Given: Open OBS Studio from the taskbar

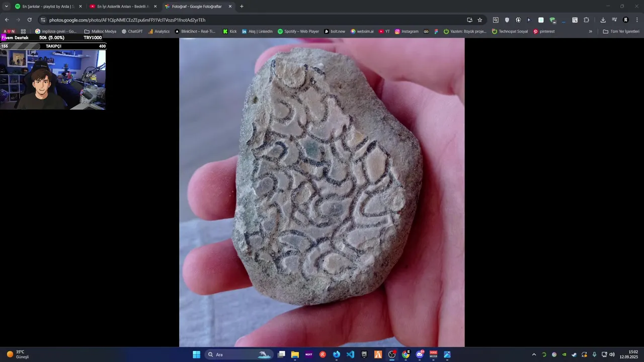Looking at the screenshot, I should (392, 354).
